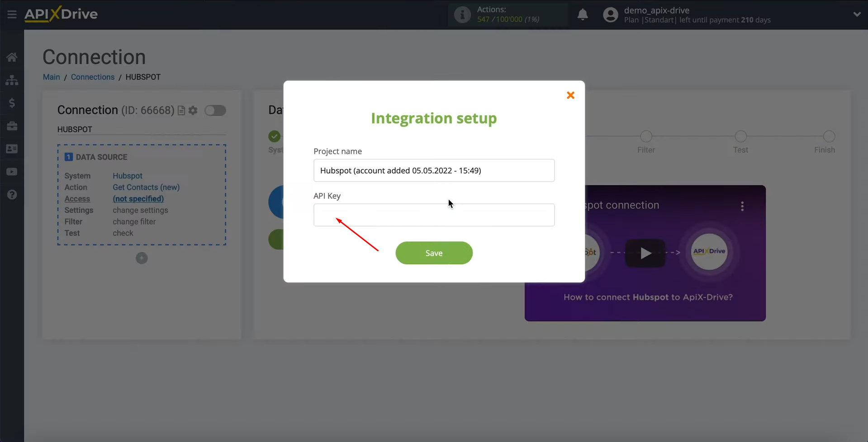Navigate to Connections breadcrumb link
The height and width of the screenshot is (442, 868).
92,77
